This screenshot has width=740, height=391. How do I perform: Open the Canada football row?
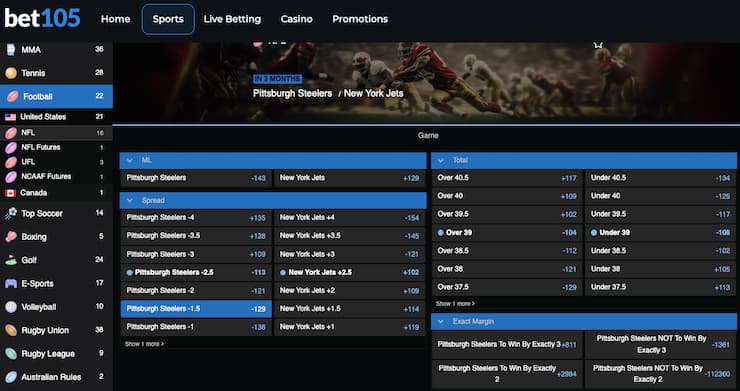[56, 193]
